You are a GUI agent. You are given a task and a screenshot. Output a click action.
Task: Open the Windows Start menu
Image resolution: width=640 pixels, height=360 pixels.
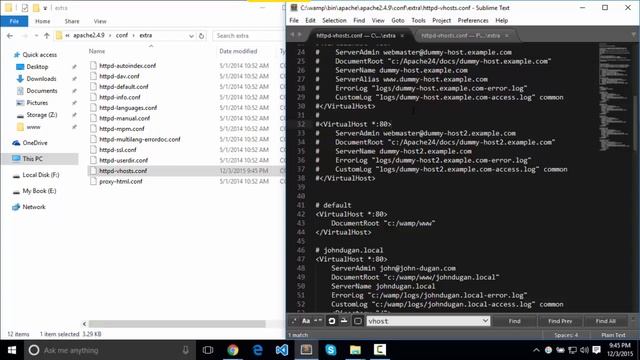point(12,350)
